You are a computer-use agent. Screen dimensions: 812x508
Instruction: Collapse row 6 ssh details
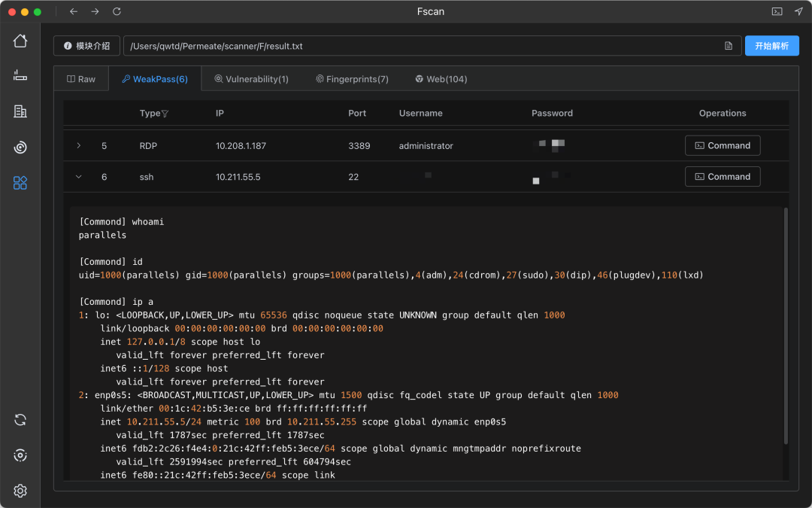pos(79,177)
